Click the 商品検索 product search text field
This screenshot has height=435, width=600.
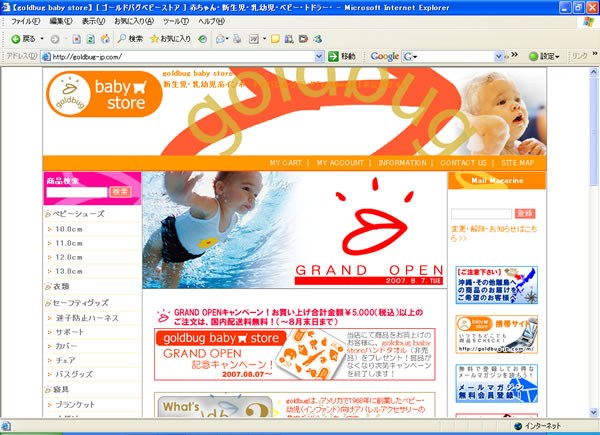click(x=77, y=192)
